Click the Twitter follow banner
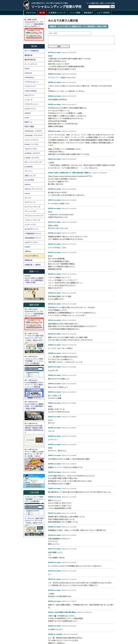The height and width of the screenshot is (644, 138). pos(34,481)
